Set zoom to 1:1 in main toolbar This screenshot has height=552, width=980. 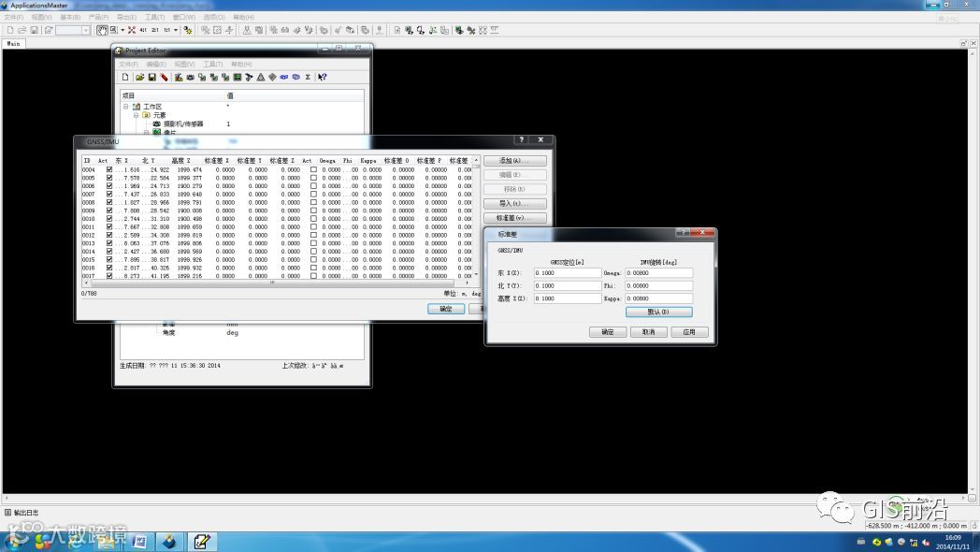tap(166, 30)
